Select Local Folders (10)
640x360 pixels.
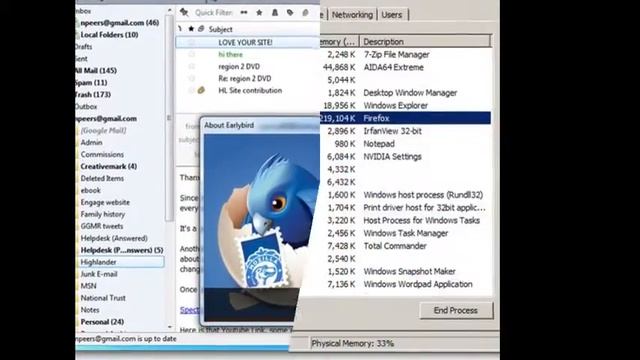coord(109,35)
